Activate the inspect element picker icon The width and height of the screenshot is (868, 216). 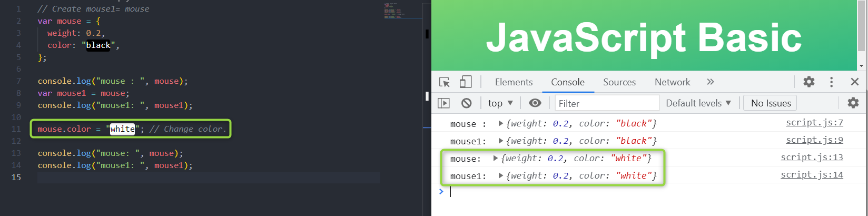pos(445,82)
